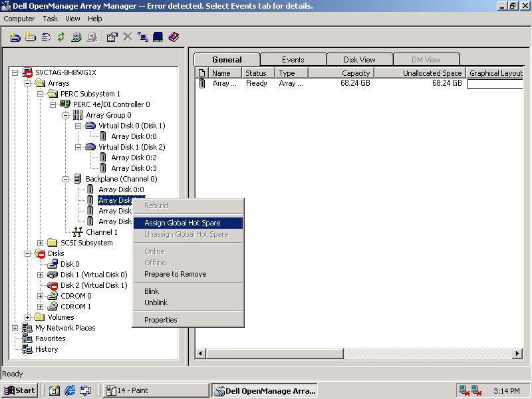Click the Channel 1 connector icon
Viewport: 532px width, 399px height.
click(78, 232)
